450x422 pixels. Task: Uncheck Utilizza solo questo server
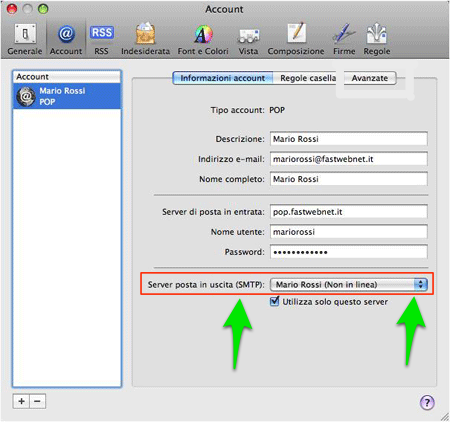click(274, 301)
